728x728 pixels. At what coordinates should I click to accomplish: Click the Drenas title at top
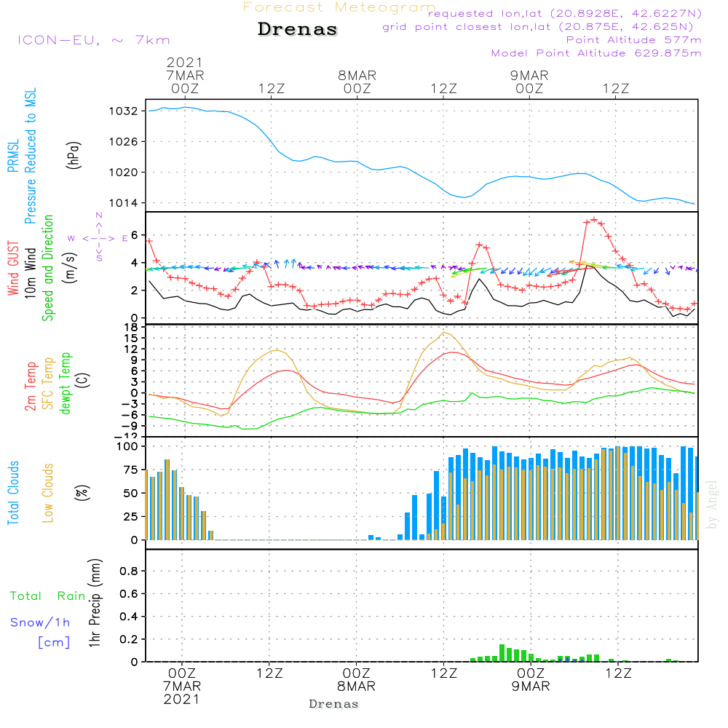tap(297, 29)
